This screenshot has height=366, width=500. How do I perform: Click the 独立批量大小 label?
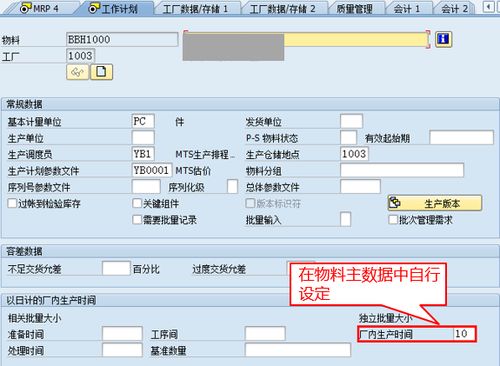click(386, 318)
